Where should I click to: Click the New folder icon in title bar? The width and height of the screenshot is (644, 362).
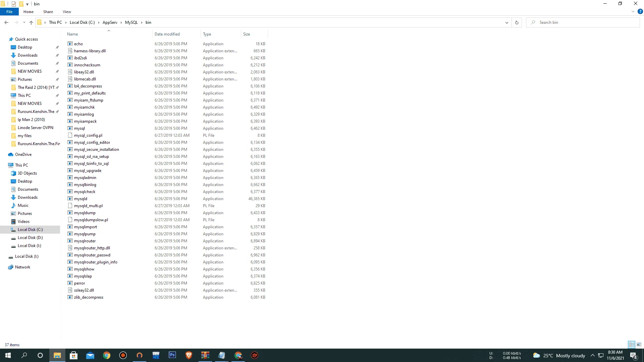click(x=21, y=4)
